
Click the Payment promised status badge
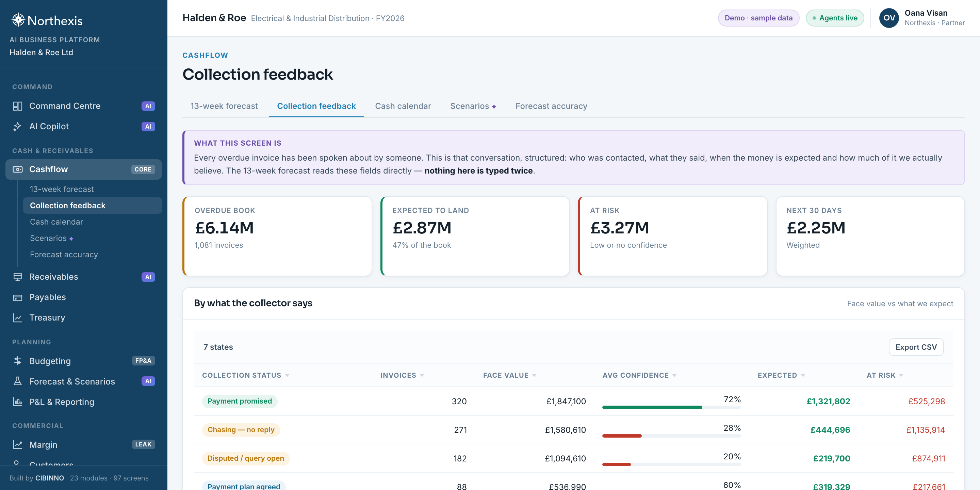[x=240, y=402]
